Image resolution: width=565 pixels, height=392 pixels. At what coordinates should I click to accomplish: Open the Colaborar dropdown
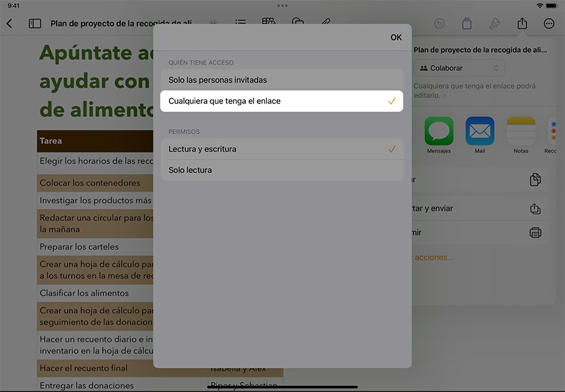tap(459, 68)
